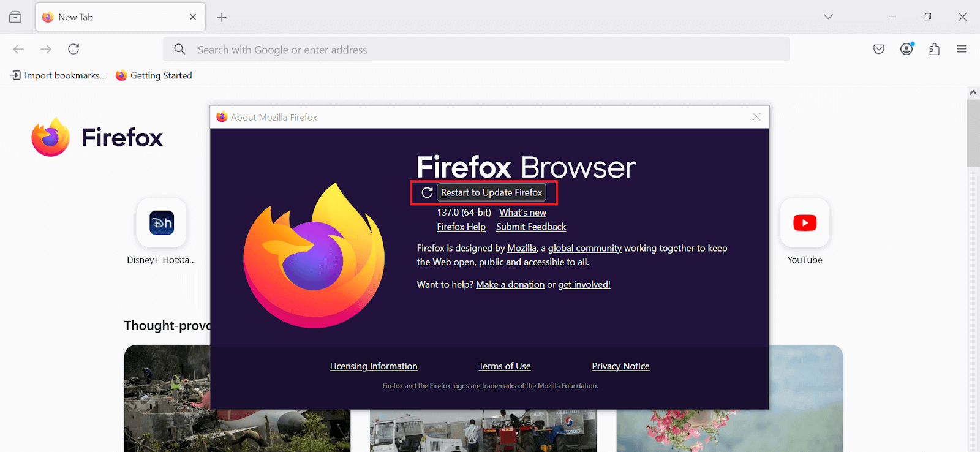980x452 pixels.
Task: Open the What's new link
Action: [522, 213]
